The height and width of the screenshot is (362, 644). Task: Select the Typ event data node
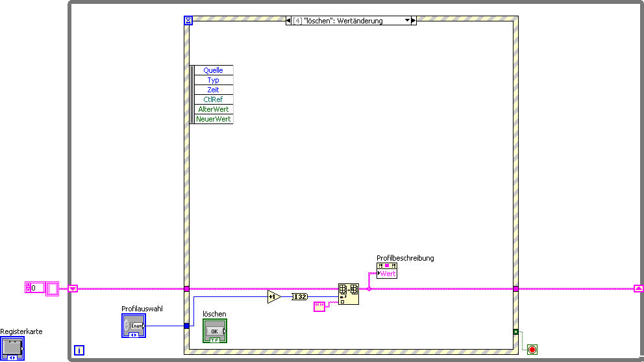213,80
